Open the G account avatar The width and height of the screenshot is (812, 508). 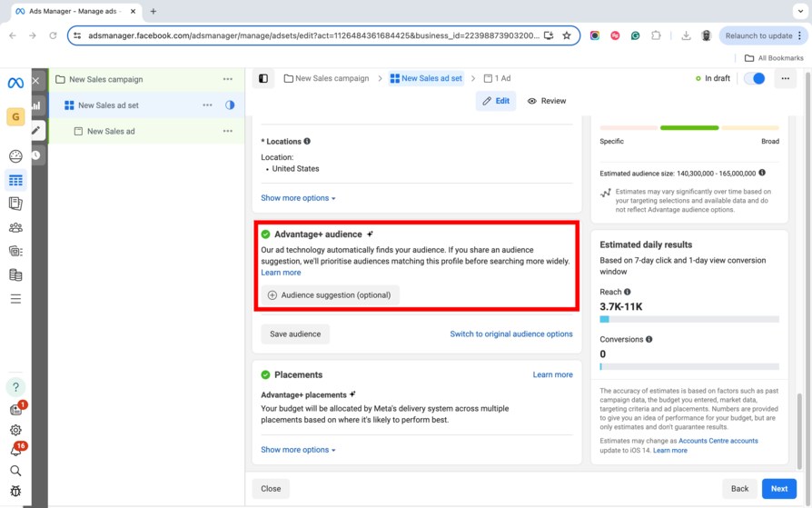pyautogui.click(x=15, y=116)
